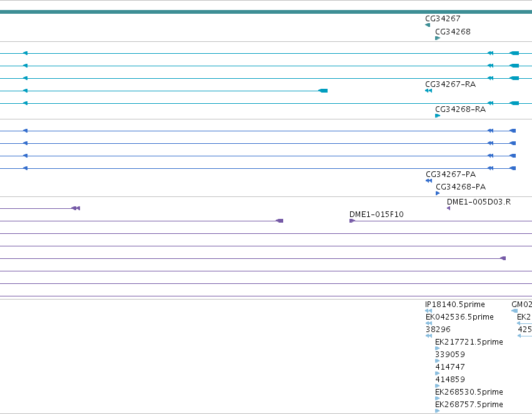The width and height of the screenshot is (532, 414).
Task: Select the arrow glyph beneath EK042536.5prime
Action: (429, 323)
